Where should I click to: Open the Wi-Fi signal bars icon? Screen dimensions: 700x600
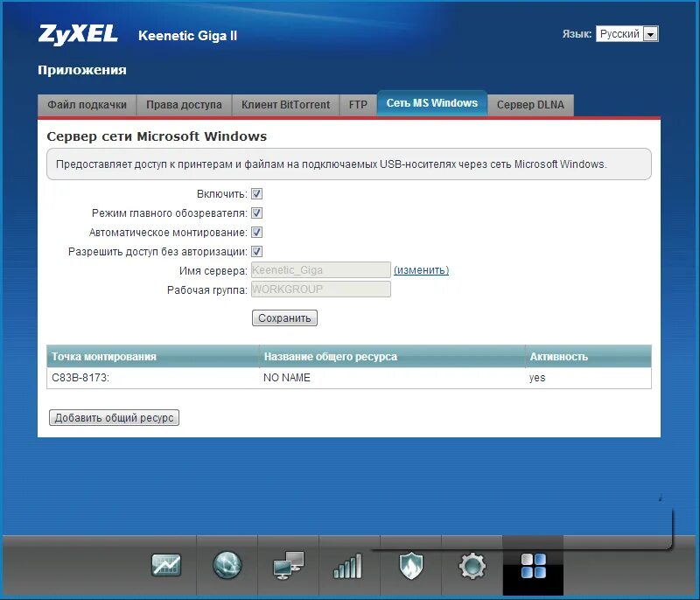pos(348,567)
